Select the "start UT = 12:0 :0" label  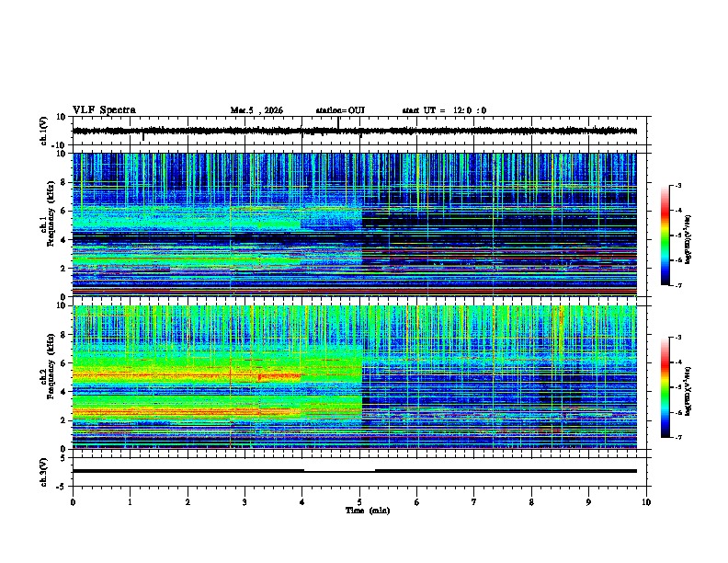click(x=444, y=110)
